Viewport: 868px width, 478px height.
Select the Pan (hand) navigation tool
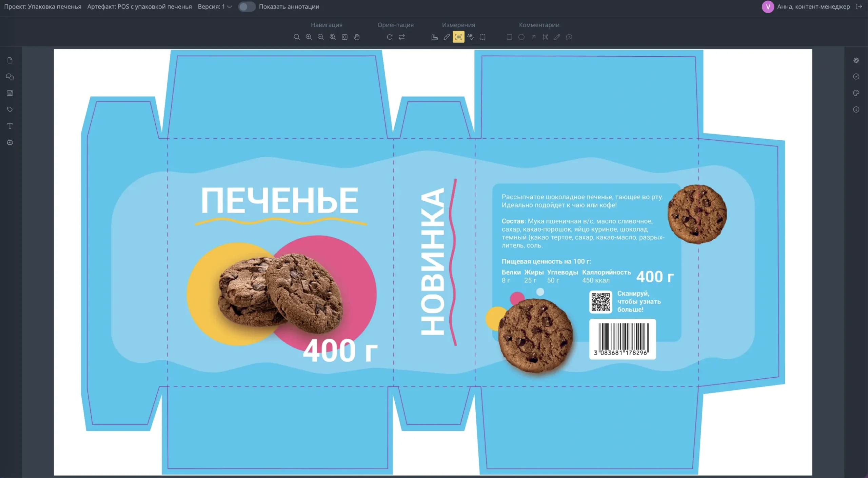click(356, 37)
